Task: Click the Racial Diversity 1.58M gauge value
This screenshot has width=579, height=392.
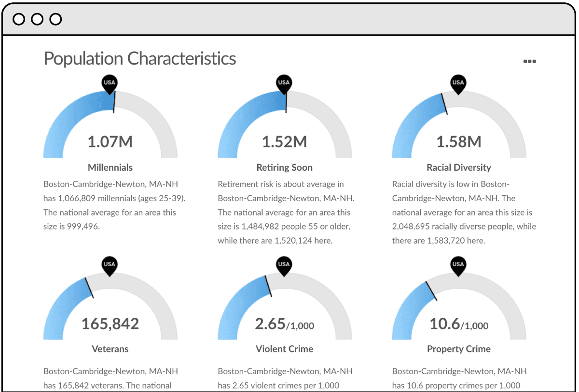Action: pos(459,142)
